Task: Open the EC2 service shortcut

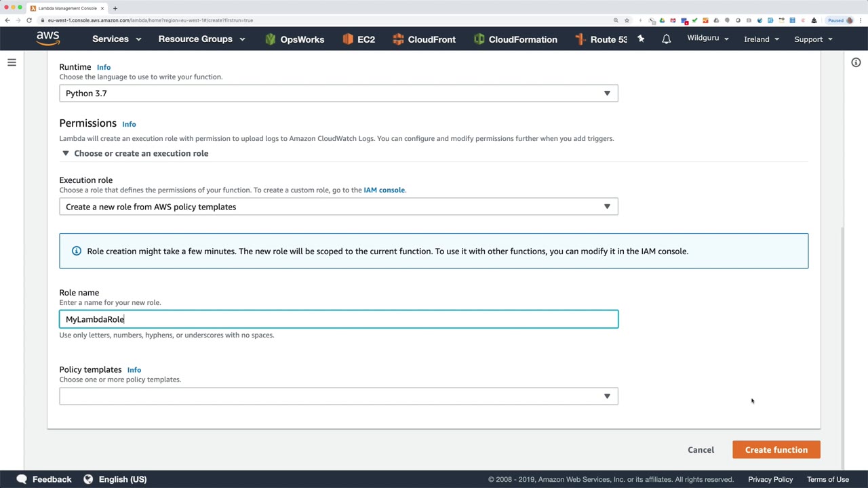Action: click(x=359, y=39)
